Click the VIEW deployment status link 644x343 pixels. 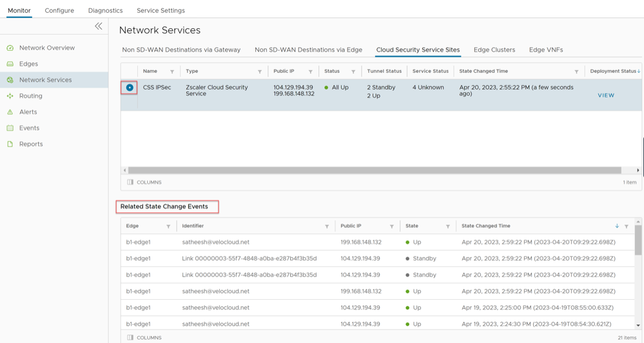pyautogui.click(x=606, y=95)
